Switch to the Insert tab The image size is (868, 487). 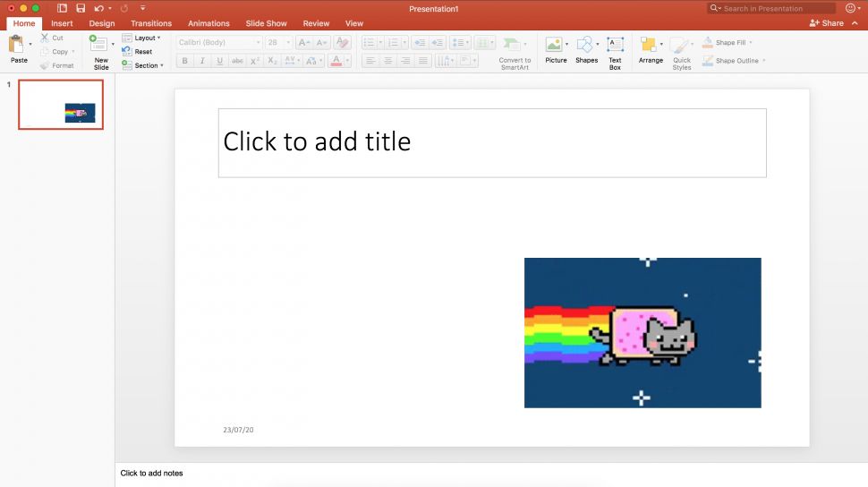pyautogui.click(x=62, y=23)
